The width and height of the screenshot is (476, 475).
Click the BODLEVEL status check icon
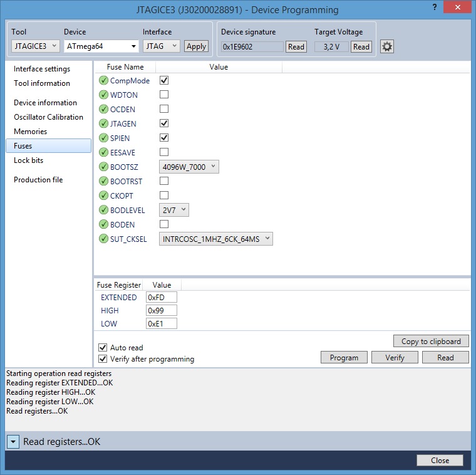[x=103, y=210]
